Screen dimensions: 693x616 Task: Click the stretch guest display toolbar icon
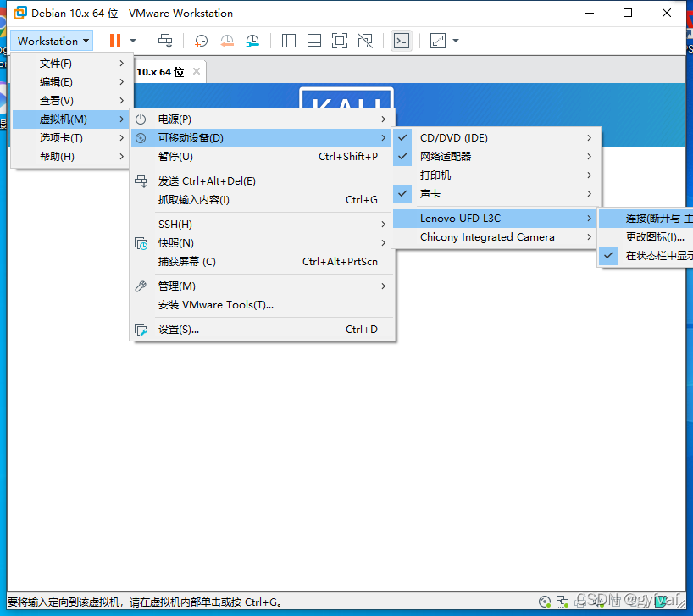click(437, 41)
